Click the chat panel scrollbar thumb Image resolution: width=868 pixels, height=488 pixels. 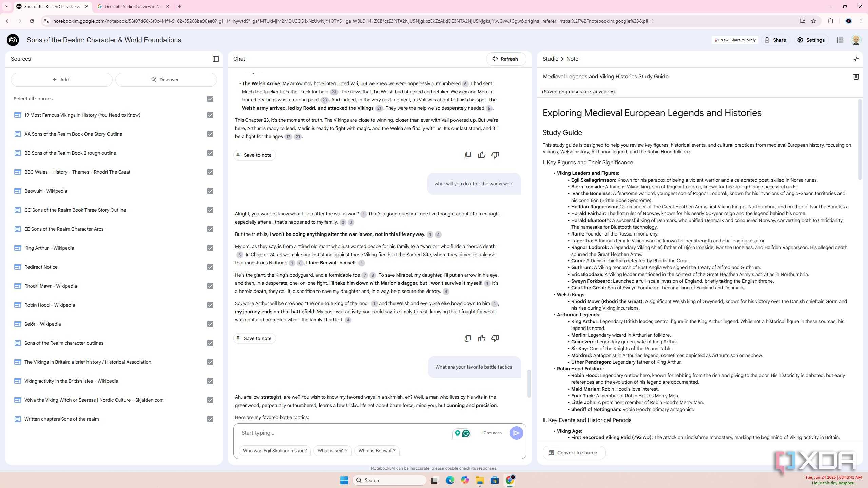(529, 383)
